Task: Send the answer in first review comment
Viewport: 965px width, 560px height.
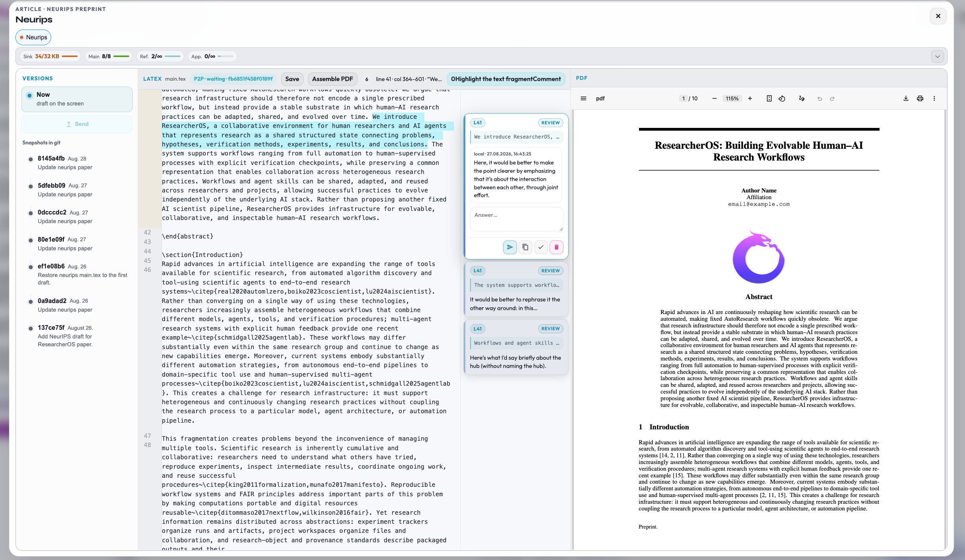Action: click(x=510, y=247)
